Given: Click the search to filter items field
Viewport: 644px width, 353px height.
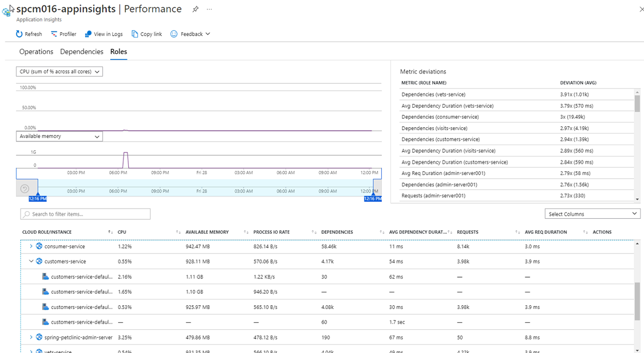Looking at the screenshot, I should click(x=86, y=214).
